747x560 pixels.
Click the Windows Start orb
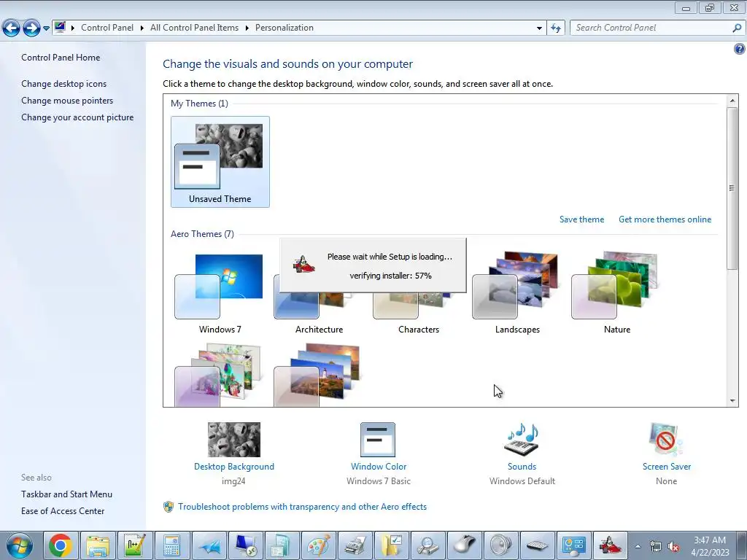(x=19, y=545)
